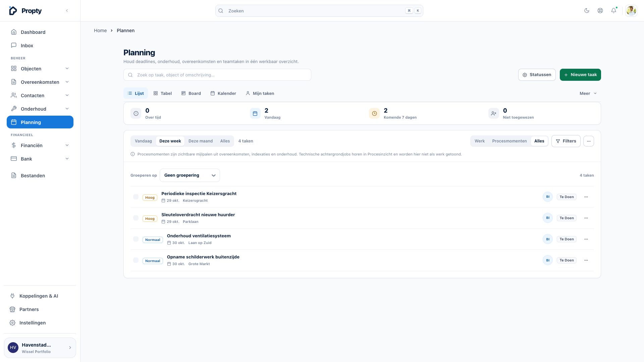
Task: Open the Havenstad portfolio switcher
Action: coord(40,348)
